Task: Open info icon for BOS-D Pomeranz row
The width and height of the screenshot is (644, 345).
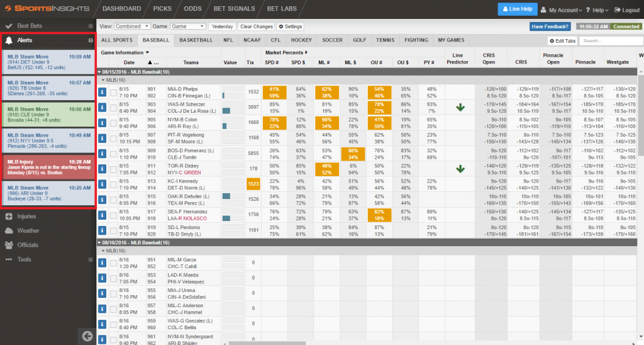Action: [x=103, y=154]
